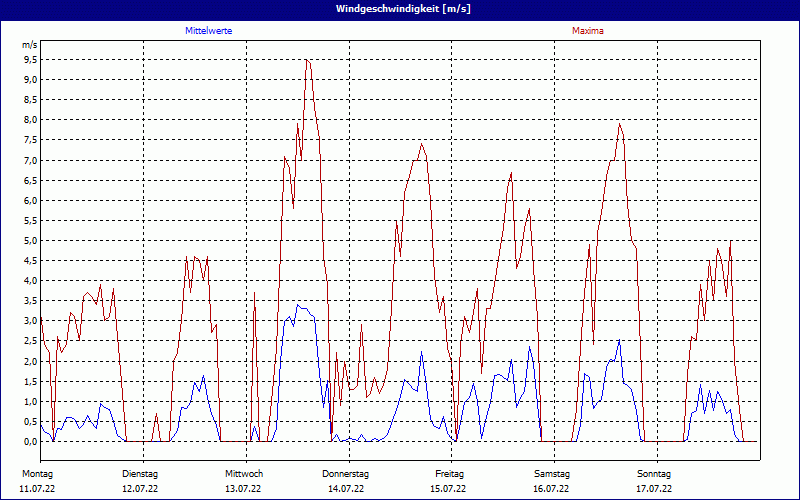
Task: Click the 7,5 y-axis value label
Action: pos(30,140)
